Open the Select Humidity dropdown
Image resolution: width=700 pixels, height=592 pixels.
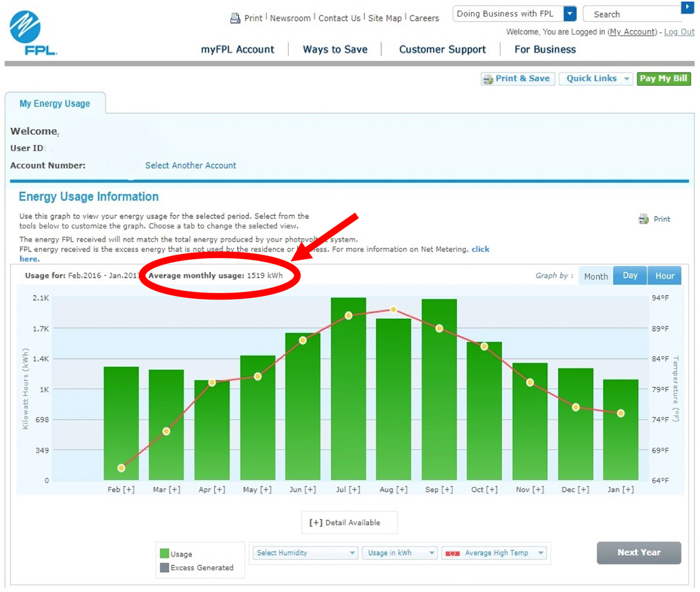pos(305,553)
